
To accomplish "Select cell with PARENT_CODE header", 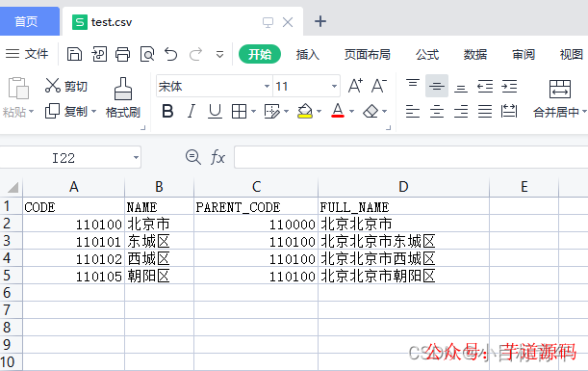I will point(256,206).
